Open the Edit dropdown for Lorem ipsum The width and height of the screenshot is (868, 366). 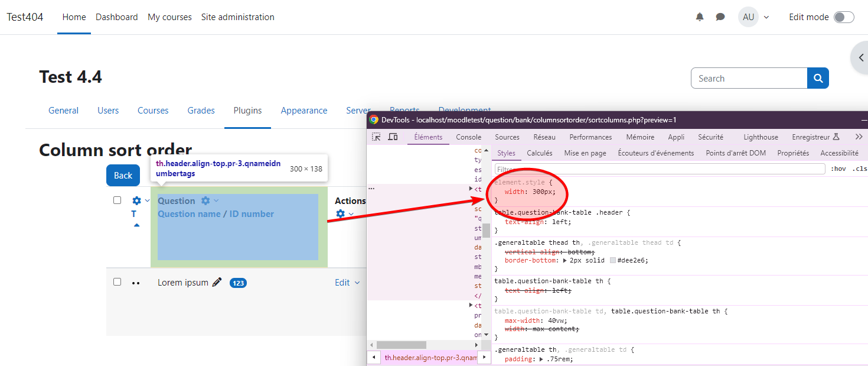pos(347,283)
